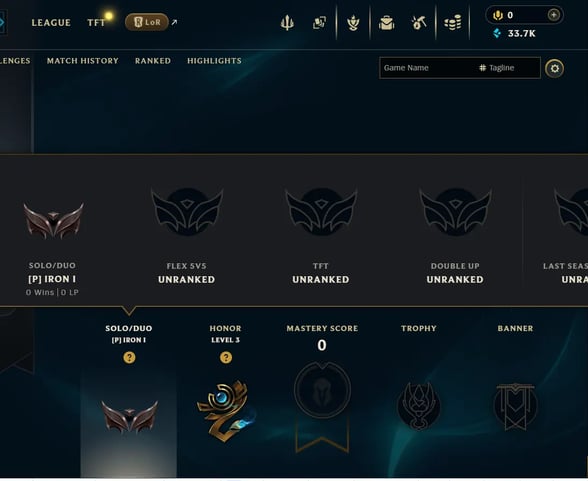Switch to the Ranked tab
This screenshot has width=588, height=481.
click(153, 61)
